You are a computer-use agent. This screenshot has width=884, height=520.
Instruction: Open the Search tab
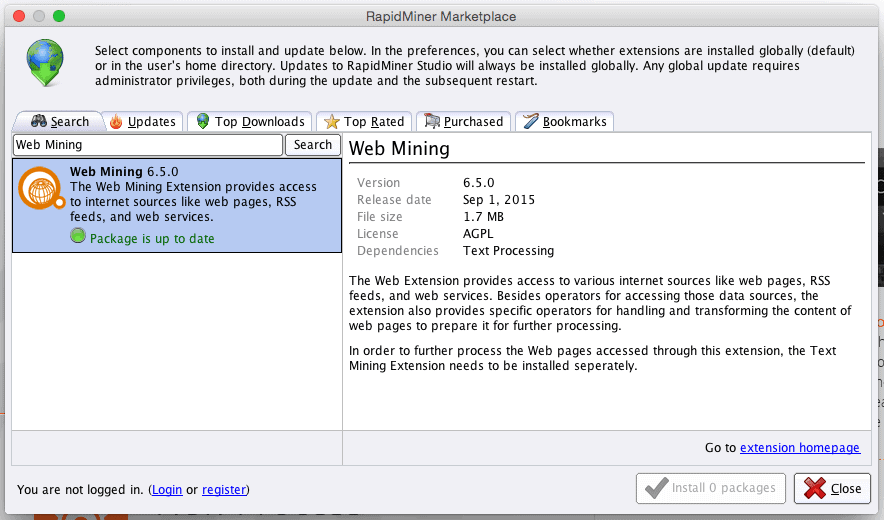click(x=59, y=121)
